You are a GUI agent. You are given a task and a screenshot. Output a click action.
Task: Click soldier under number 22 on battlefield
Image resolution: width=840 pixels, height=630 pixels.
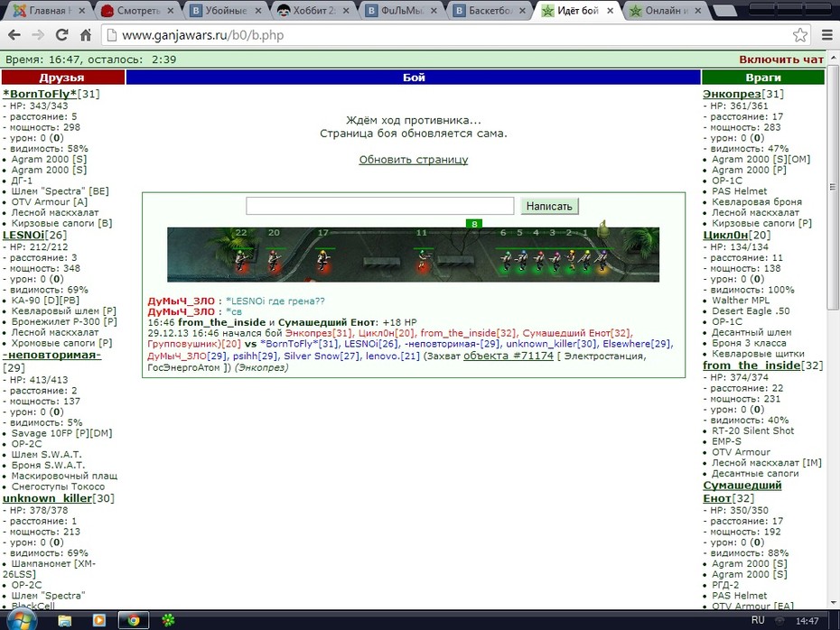(x=241, y=261)
